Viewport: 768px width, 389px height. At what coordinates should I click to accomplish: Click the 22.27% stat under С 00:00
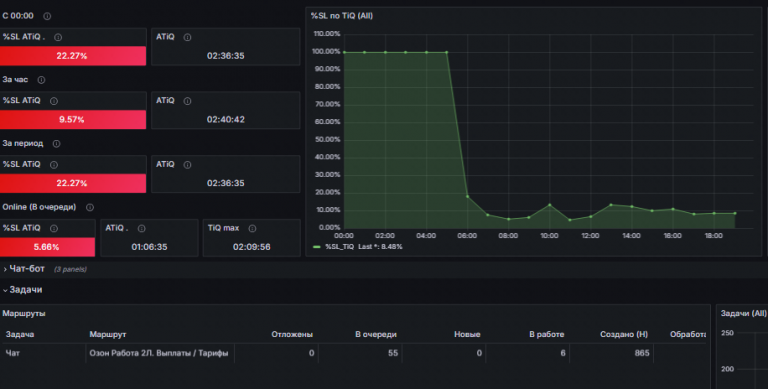(72, 56)
